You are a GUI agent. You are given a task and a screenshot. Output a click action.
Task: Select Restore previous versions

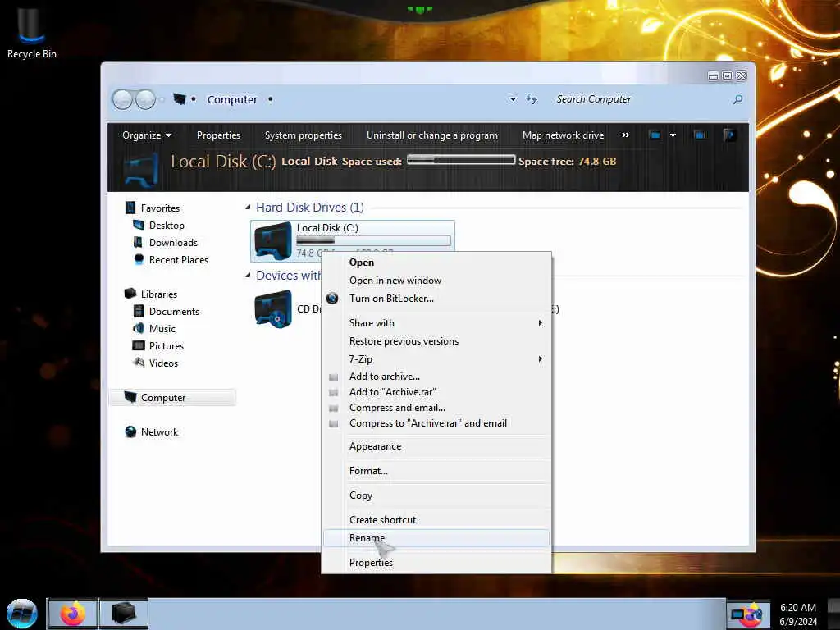pyautogui.click(x=436, y=340)
